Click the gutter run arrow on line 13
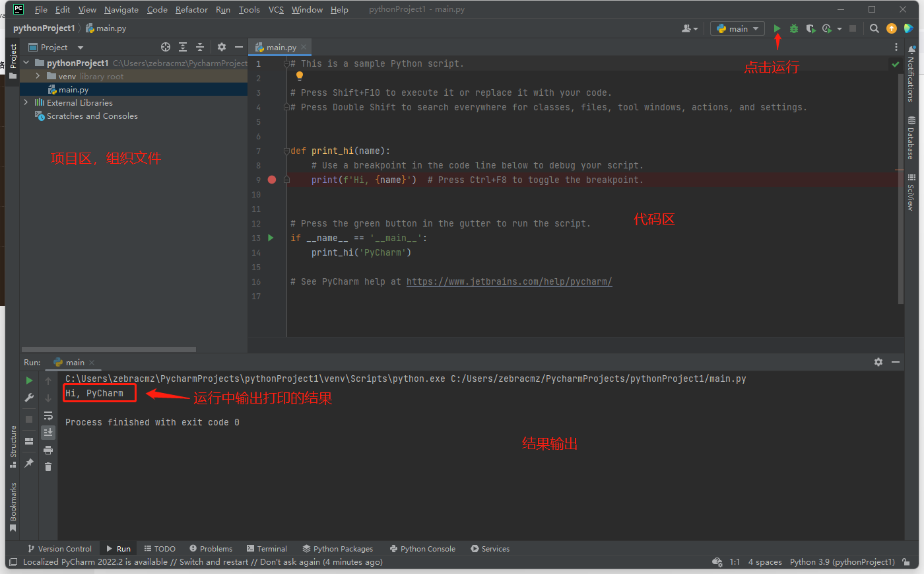Viewport: 924px width, 574px height. pos(271,238)
